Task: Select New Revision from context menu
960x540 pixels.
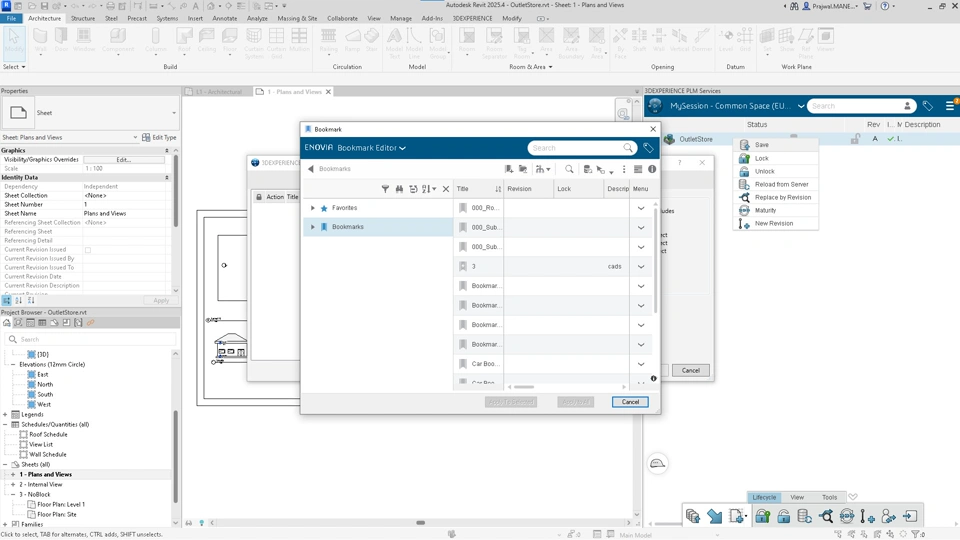Action: [x=776, y=223]
